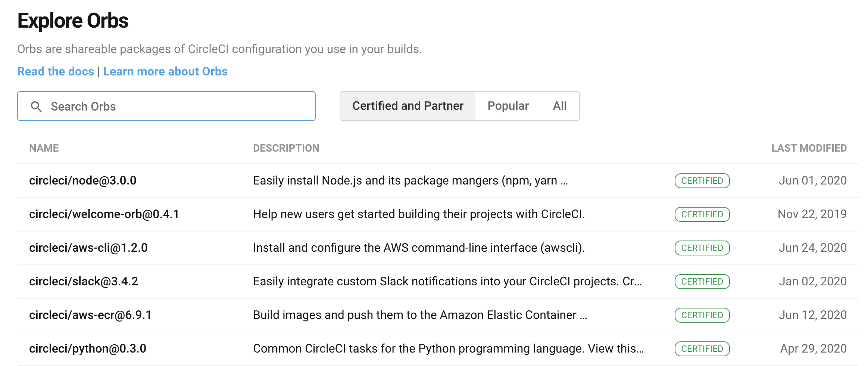Open the circleci/aws-cli@1.2.0 orb

coord(88,248)
